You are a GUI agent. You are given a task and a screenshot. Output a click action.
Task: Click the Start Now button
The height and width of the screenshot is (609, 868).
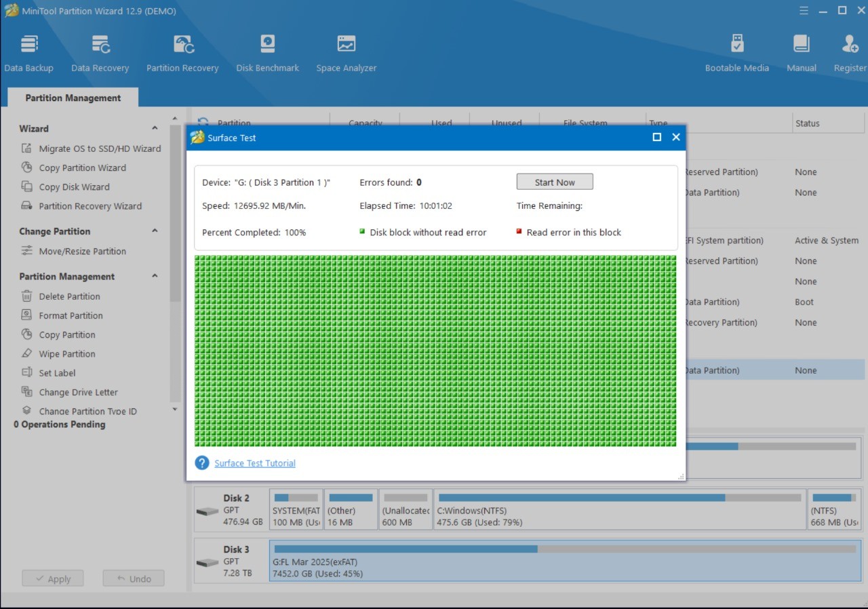[555, 182]
